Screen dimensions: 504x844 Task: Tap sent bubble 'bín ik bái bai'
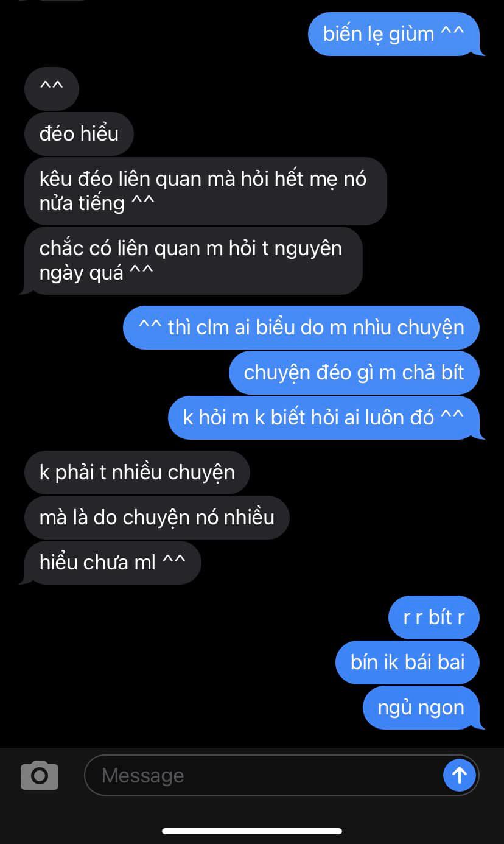click(x=408, y=663)
